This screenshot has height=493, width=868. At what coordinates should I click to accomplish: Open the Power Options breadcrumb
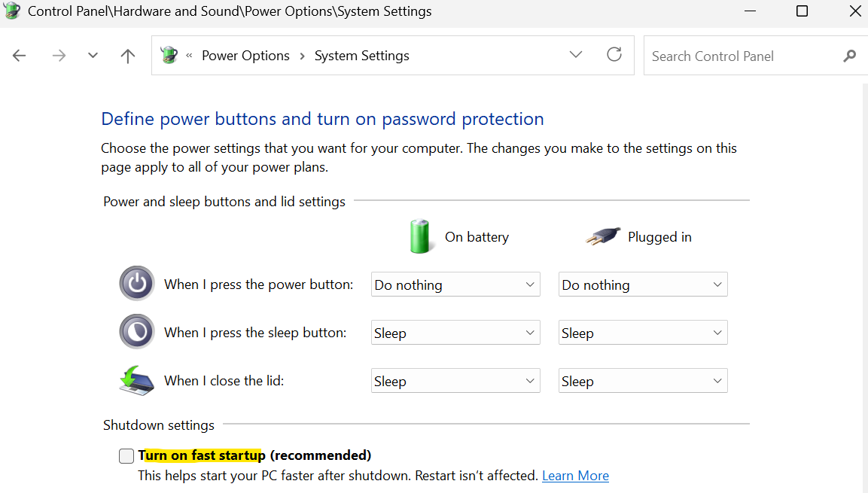pyautogui.click(x=245, y=56)
